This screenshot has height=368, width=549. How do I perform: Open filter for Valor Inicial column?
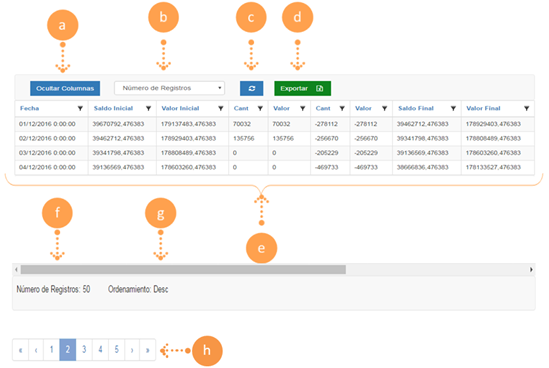coord(221,109)
